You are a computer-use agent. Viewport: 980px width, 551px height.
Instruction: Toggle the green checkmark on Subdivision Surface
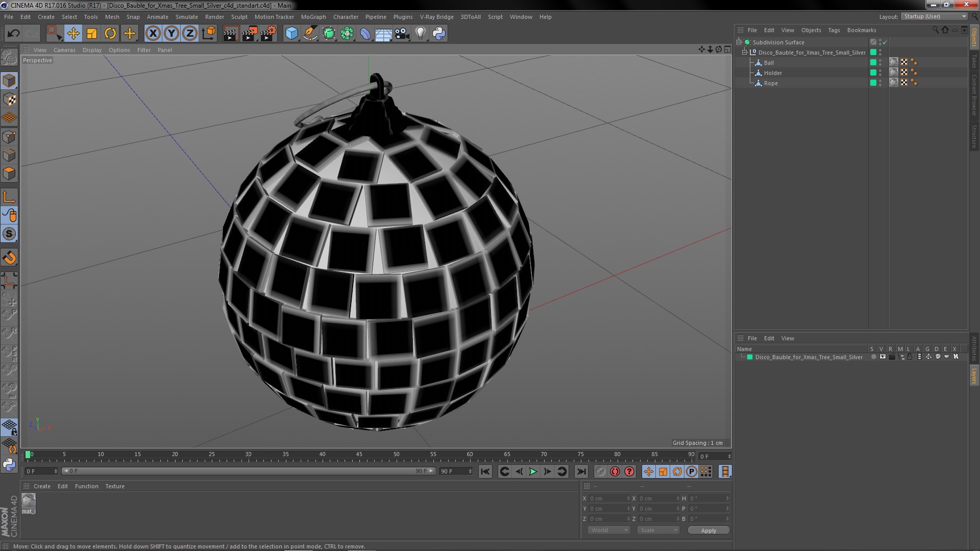(885, 42)
